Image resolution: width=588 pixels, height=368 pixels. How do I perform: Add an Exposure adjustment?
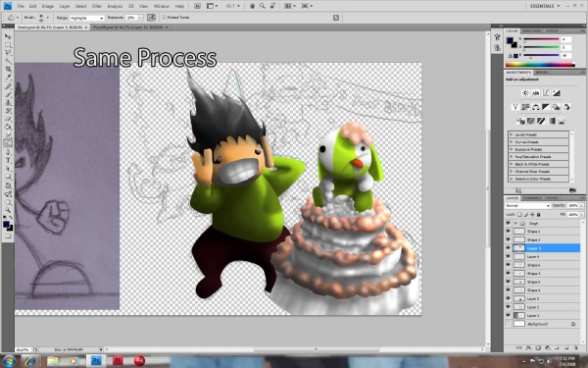pyautogui.click(x=556, y=93)
